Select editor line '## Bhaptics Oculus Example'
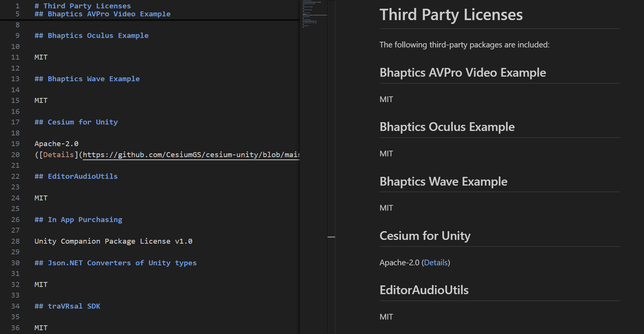Viewport: 644px width, 334px height. [x=92, y=36]
